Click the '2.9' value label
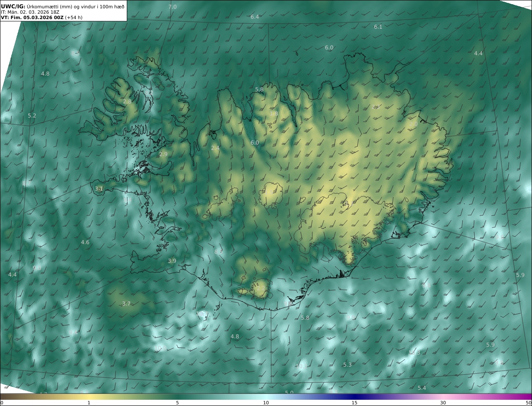Image resolution: width=532 pixels, height=406 pixels. point(163,154)
